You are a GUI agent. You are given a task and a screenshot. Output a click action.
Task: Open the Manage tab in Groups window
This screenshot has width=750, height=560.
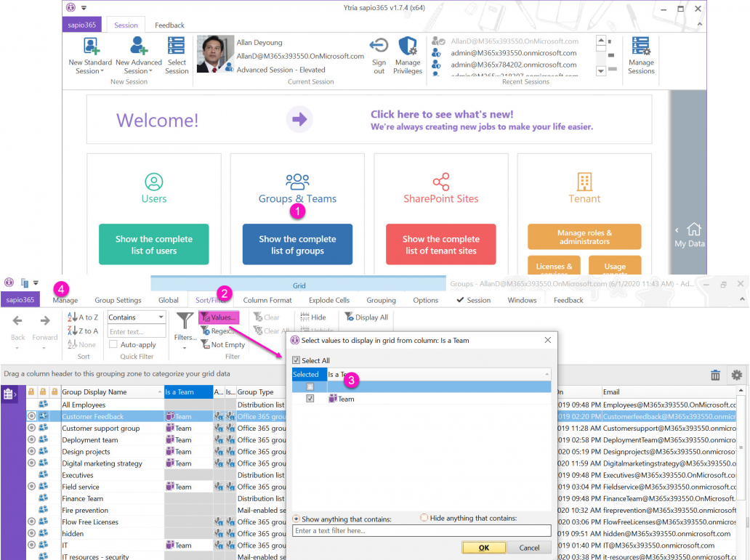(x=65, y=300)
